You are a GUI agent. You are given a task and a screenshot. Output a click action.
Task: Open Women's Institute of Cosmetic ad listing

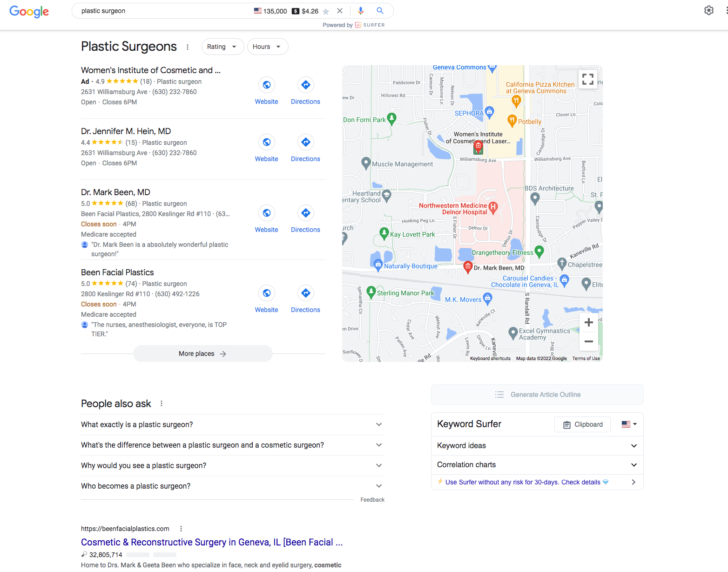point(151,70)
